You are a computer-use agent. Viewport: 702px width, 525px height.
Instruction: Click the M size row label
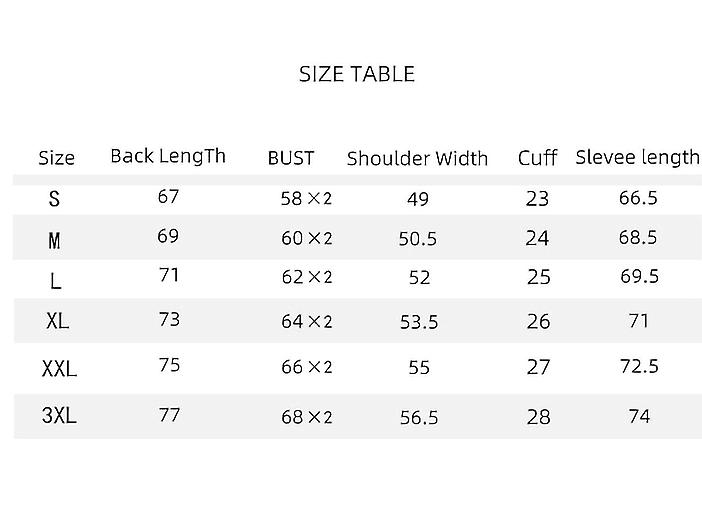pos(54,240)
